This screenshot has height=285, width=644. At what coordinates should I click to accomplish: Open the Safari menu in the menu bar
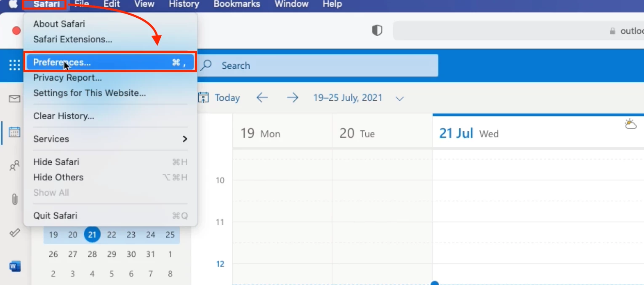pyautogui.click(x=46, y=4)
